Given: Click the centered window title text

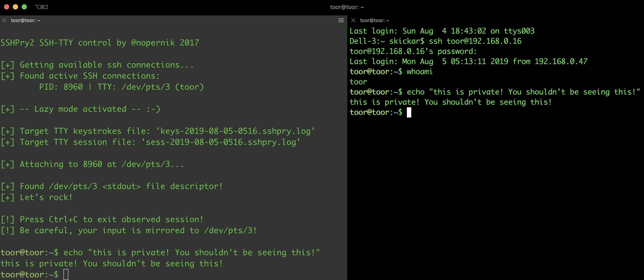Looking at the screenshot, I should (x=347, y=7).
